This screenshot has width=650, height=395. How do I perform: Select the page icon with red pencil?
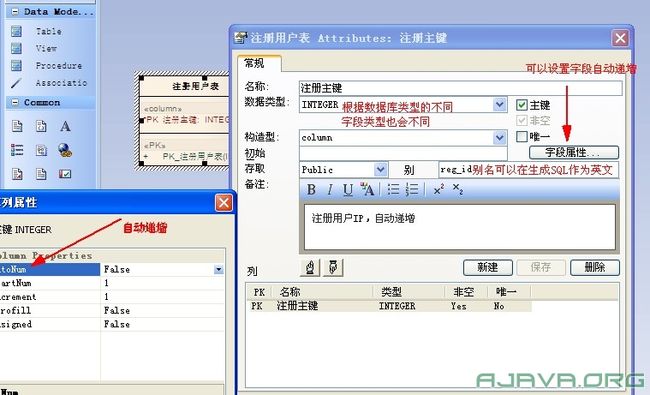click(x=17, y=174)
